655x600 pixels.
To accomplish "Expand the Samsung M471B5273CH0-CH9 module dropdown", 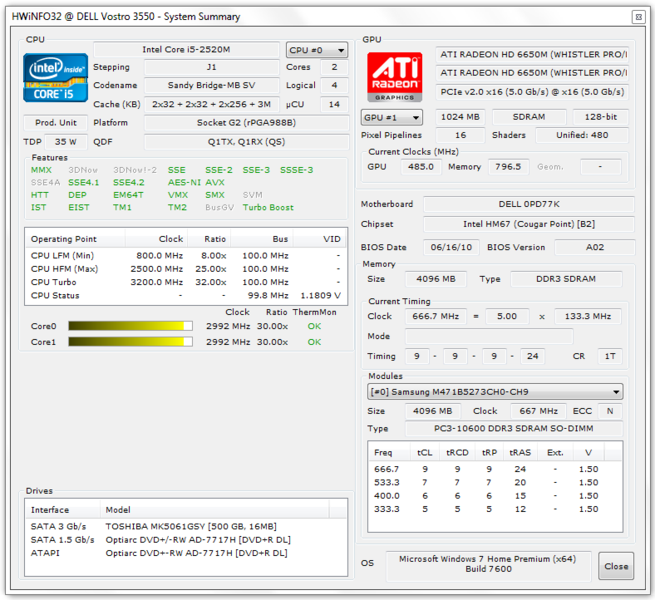I will [495, 392].
